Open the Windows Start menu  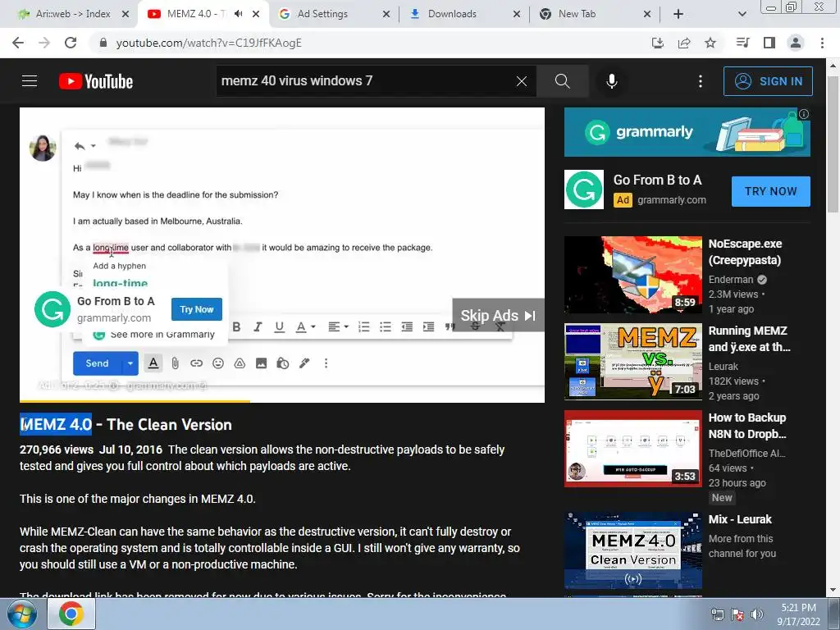click(x=22, y=614)
